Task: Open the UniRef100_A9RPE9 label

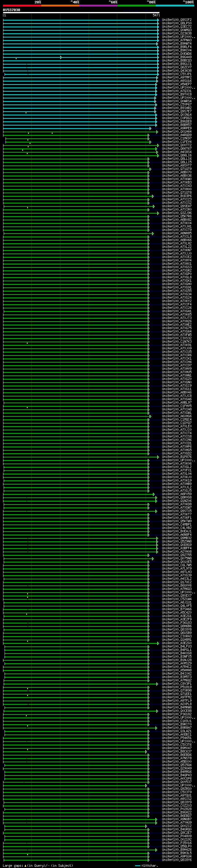Action: coord(176,128)
